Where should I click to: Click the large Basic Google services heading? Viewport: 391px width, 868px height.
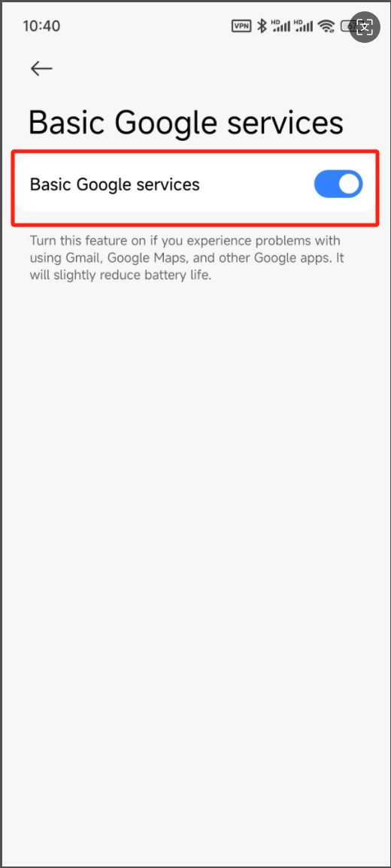(x=186, y=123)
